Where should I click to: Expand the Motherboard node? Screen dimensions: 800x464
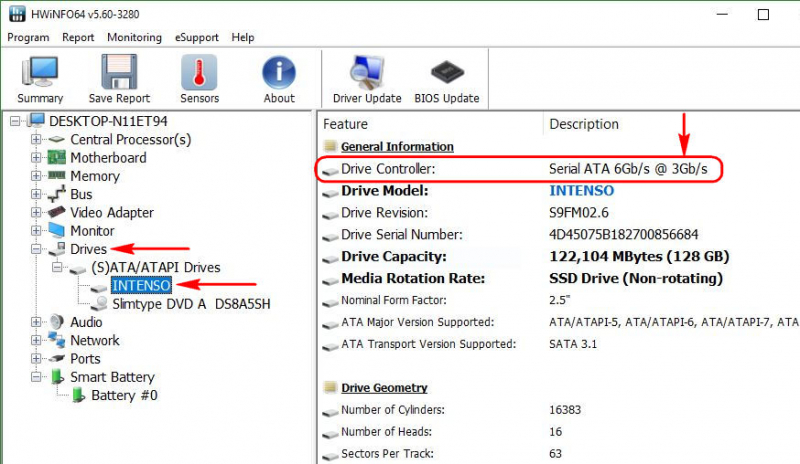[36, 158]
